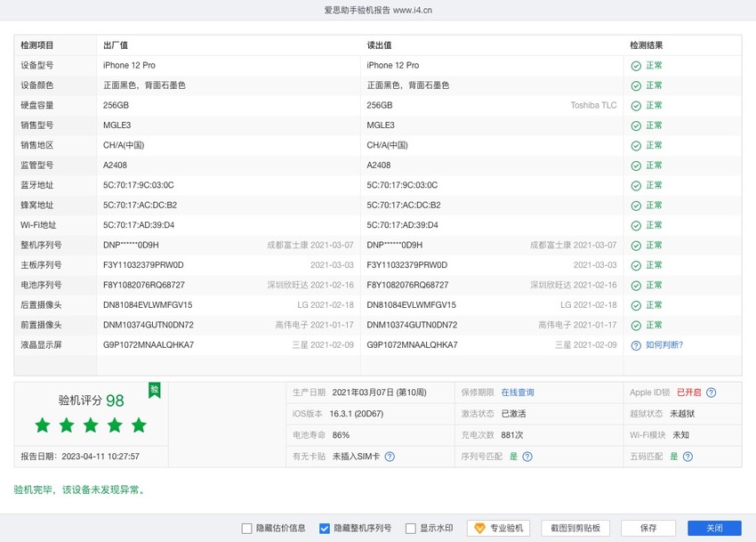Enable the 隐藏估价信息 checkbox
This screenshot has height=542, width=756.
(x=247, y=529)
